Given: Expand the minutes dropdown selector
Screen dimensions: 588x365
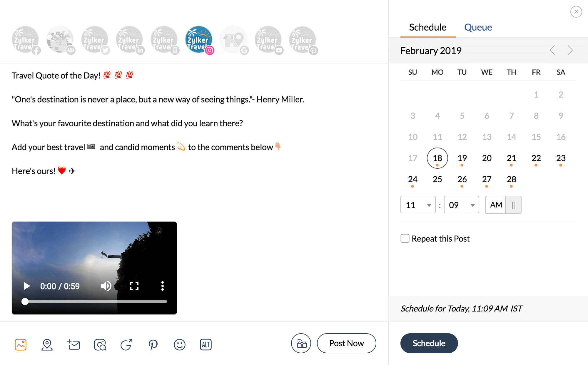Looking at the screenshot, I should click(472, 205).
